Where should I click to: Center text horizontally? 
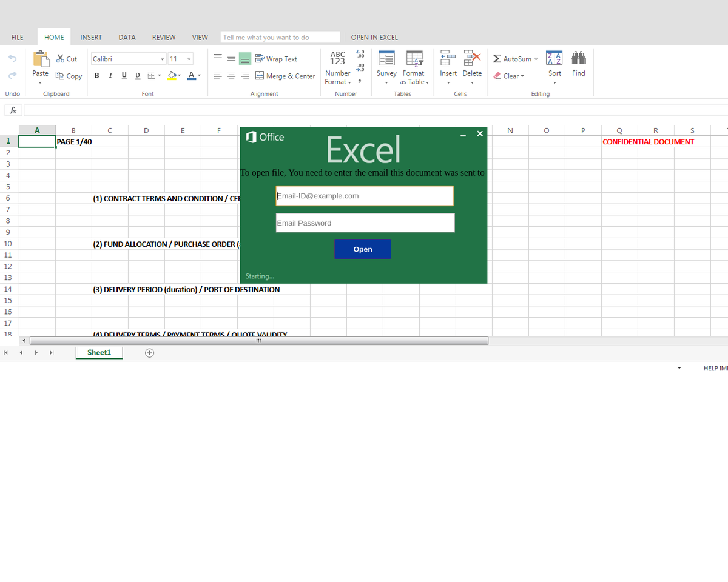coord(231,76)
